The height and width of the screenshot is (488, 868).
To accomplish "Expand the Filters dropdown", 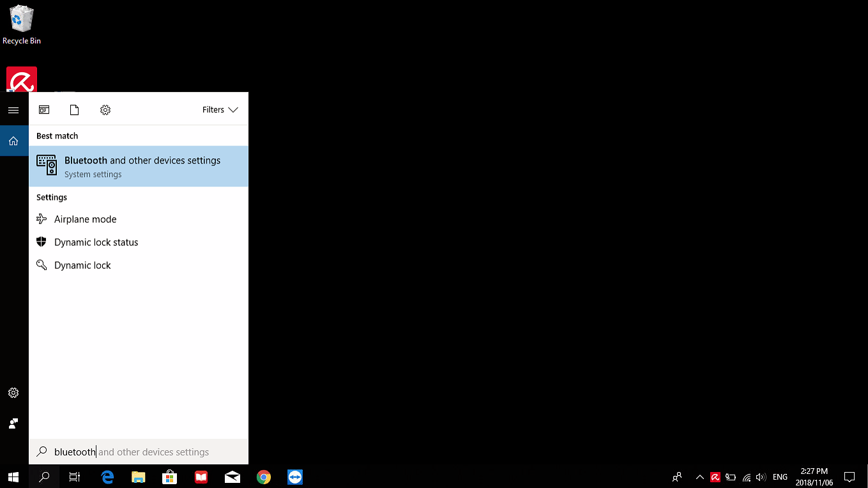I will [220, 110].
